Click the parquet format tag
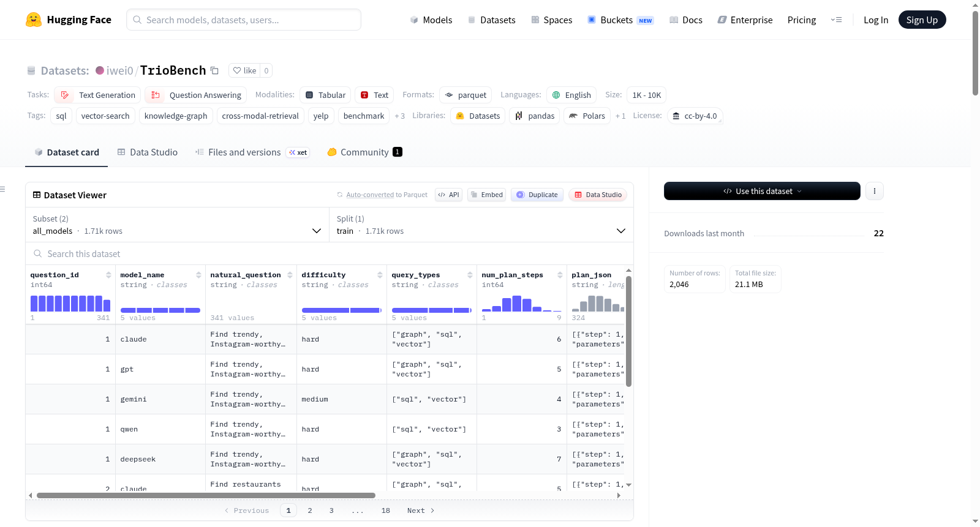This screenshot has width=980, height=527. [466, 95]
